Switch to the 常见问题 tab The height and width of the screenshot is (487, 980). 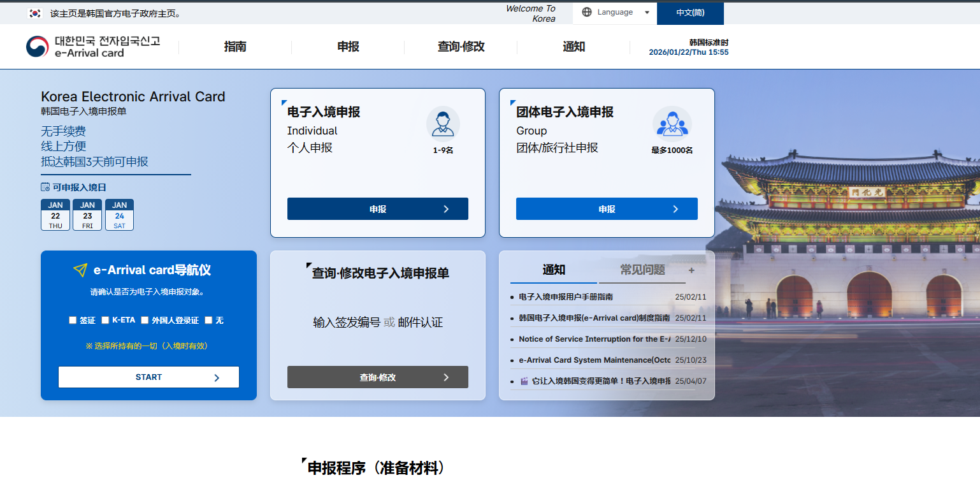pos(644,270)
